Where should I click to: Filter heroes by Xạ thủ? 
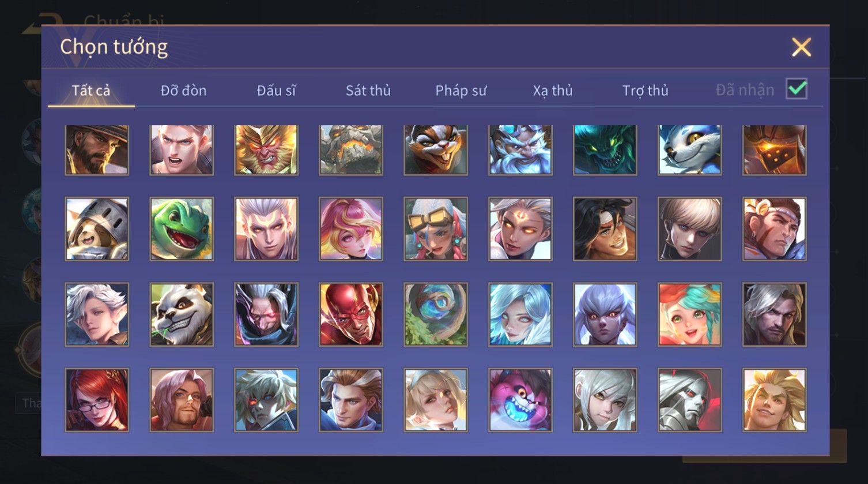pyautogui.click(x=553, y=91)
